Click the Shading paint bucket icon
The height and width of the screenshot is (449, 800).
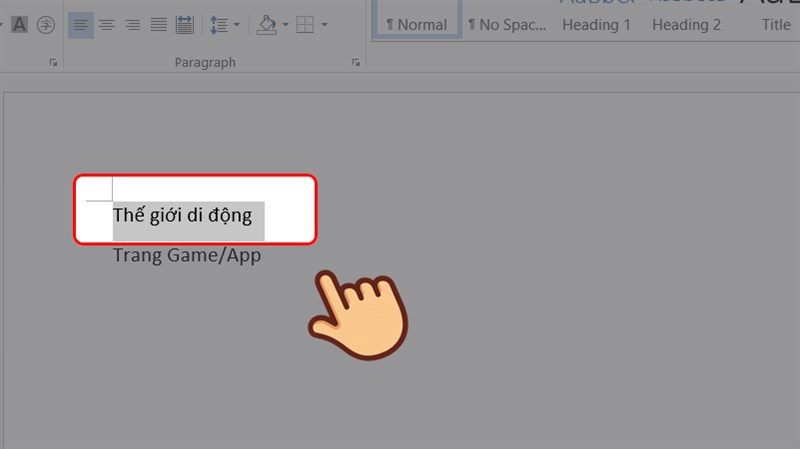pyautogui.click(x=267, y=24)
